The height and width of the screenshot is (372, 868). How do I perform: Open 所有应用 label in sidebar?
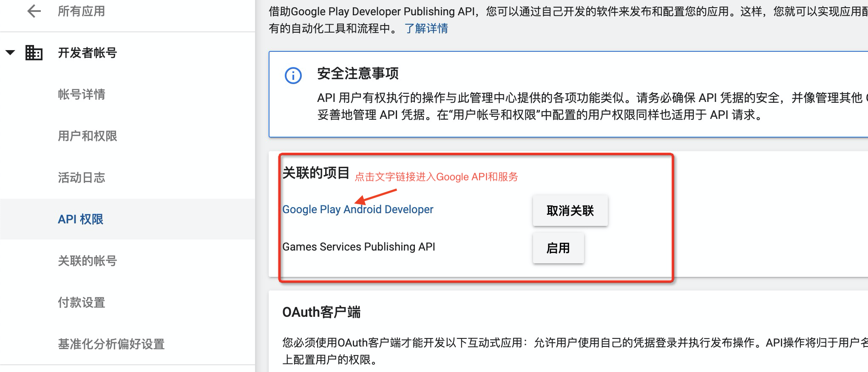click(81, 11)
